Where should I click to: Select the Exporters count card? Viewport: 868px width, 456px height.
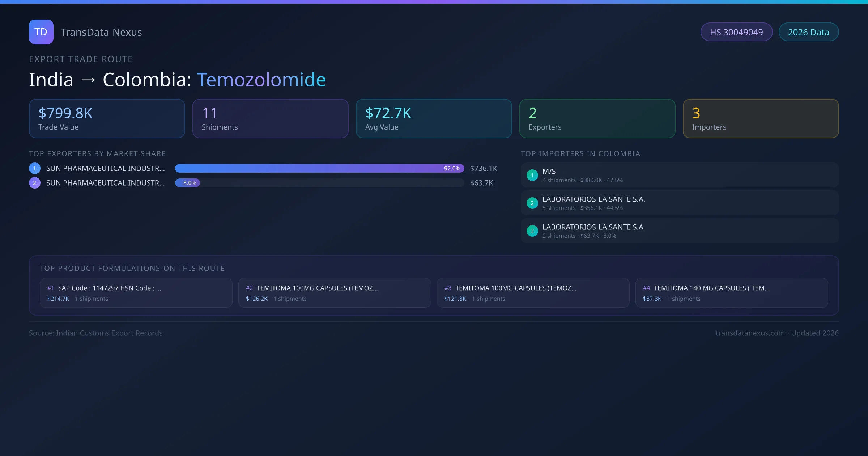(597, 118)
